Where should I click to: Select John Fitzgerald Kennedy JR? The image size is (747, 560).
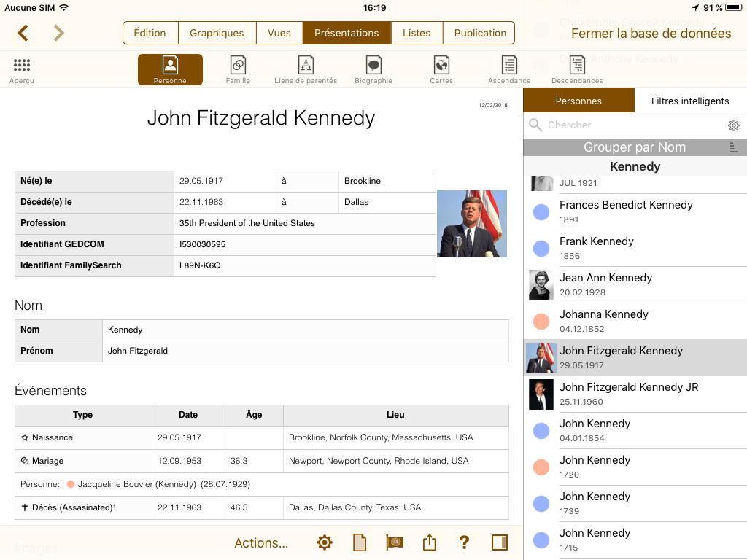tap(635, 394)
